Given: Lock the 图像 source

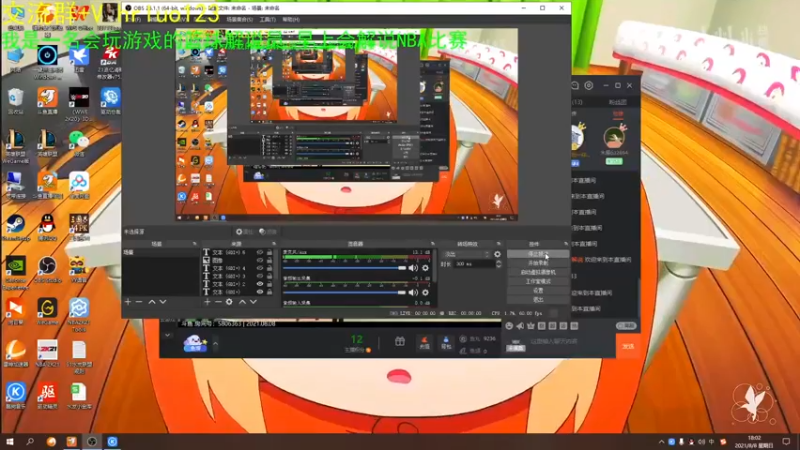Looking at the screenshot, I should point(269,260).
